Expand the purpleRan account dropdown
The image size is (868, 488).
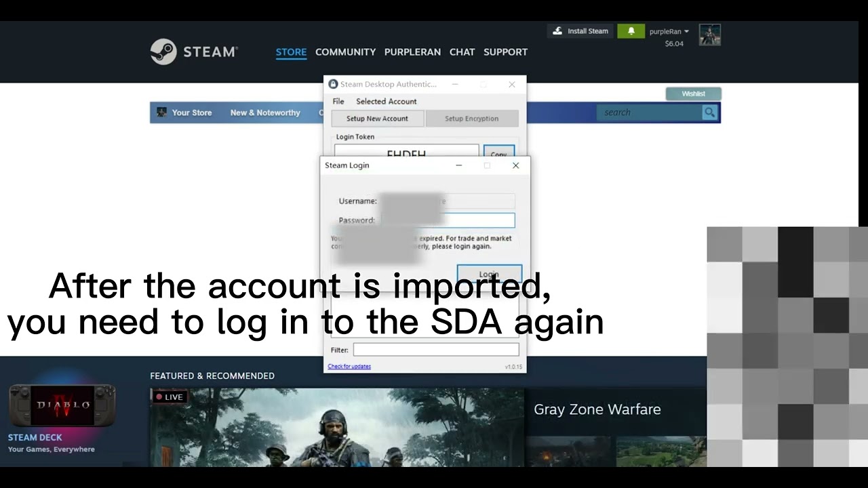click(x=669, y=31)
